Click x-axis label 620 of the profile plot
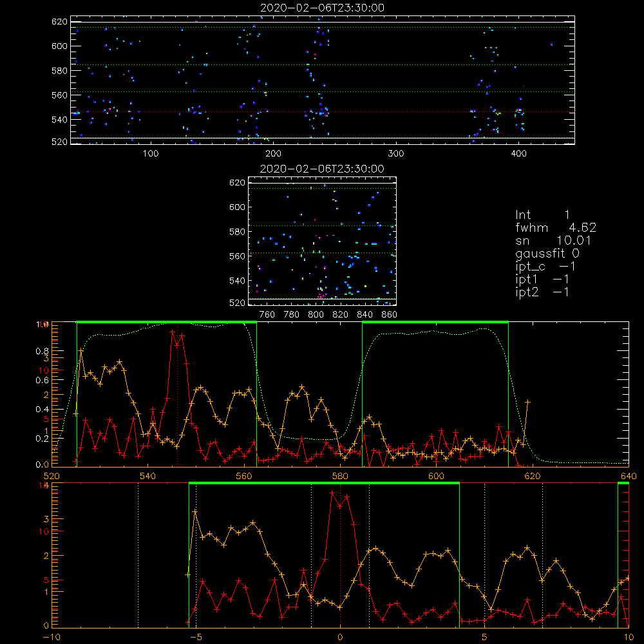This screenshot has width=644, height=644. [x=533, y=477]
